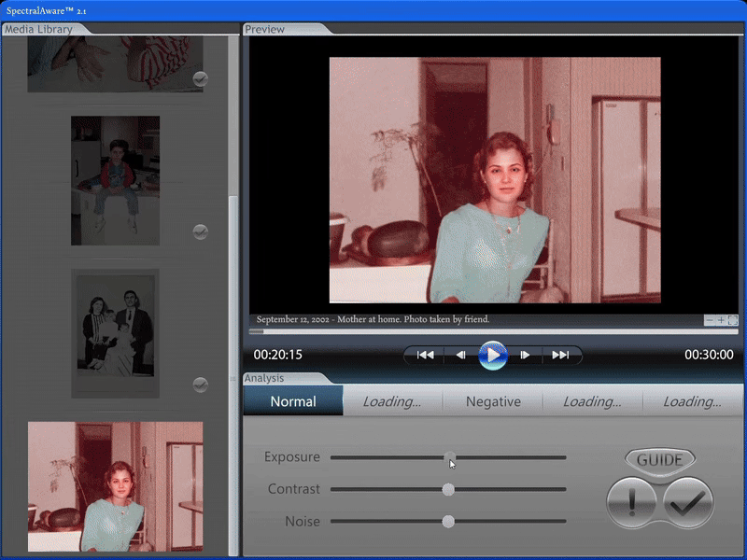The height and width of the screenshot is (560, 747).
Task: Click the exclamation mark flag button
Action: [x=631, y=503]
